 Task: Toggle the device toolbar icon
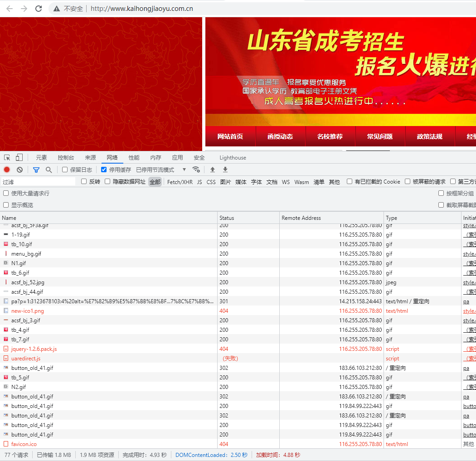(x=19, y=158)
